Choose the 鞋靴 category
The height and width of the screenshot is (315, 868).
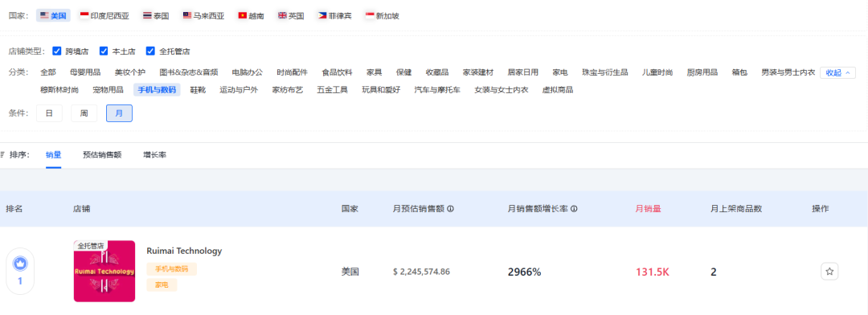click(198, 90)
